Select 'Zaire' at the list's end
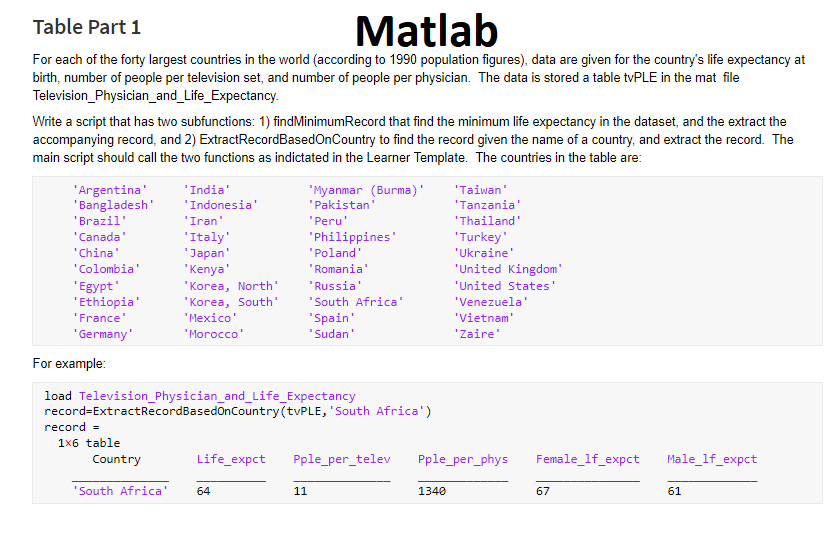This screenshot has width=837, height=550. (478, 333)
